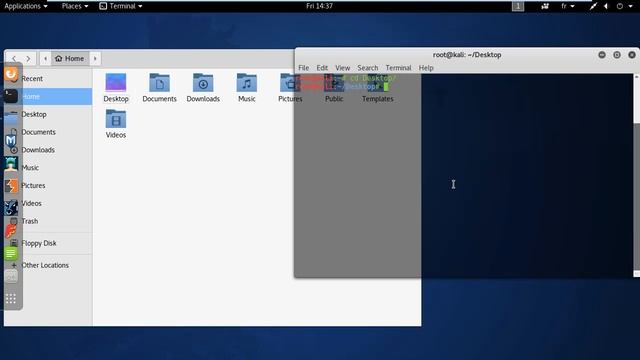Open the fr keyboard layout dropdown

tap(568, 6)
